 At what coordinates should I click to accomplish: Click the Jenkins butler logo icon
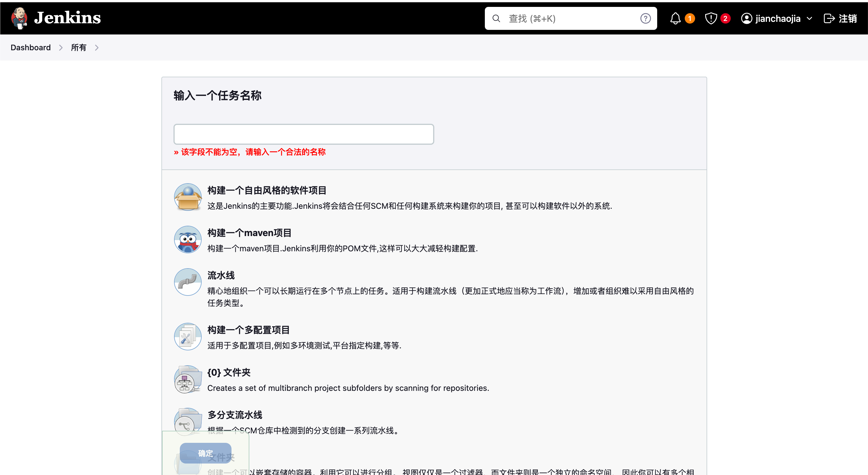pos(19,18)
